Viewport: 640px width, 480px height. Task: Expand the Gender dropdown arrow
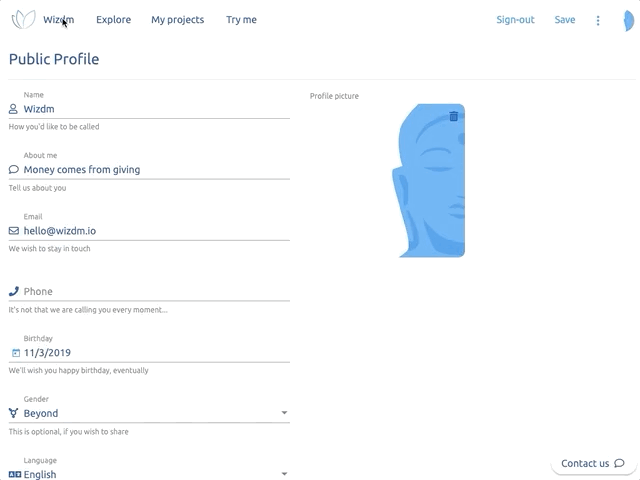click(284, 413)
